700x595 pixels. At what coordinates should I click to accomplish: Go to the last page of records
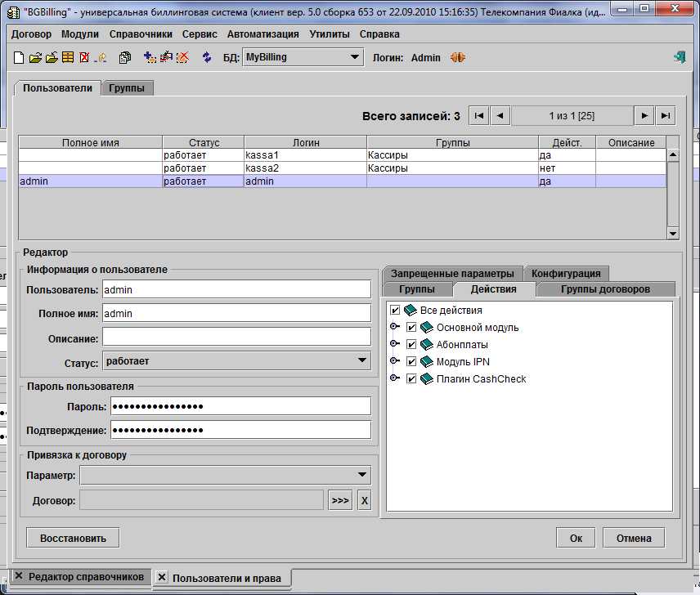665,116
